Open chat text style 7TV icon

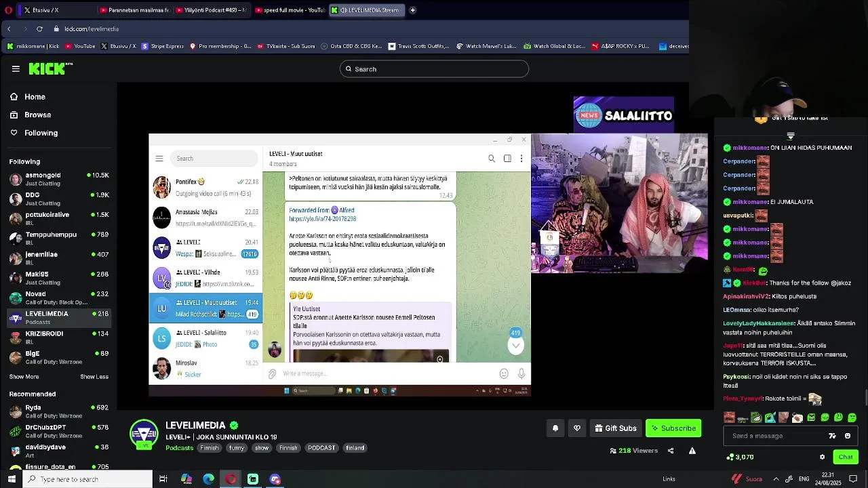pos(833,436)
